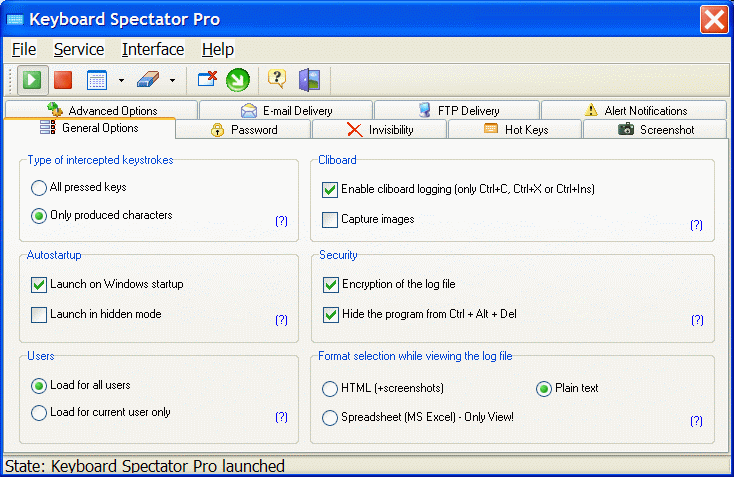734x477 pixels.
Task: Switch to the Advanced Options tab
Action: (x=101, y=110)
